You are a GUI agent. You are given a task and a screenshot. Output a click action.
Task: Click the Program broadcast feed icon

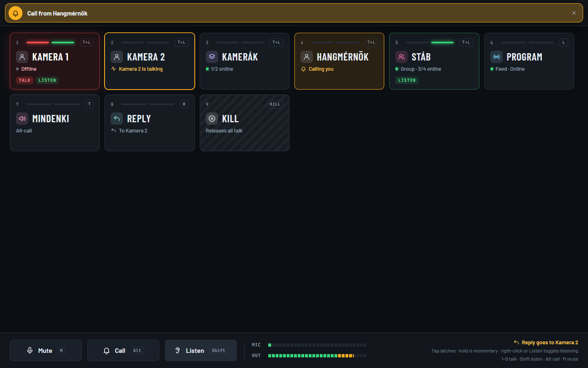pyautogui.click(x=497, y=57)
